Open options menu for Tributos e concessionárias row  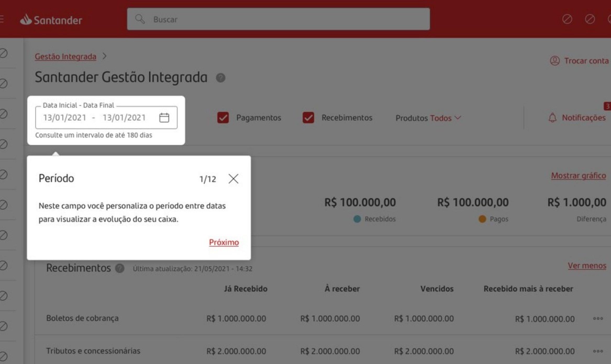click(x=598, y=351)
